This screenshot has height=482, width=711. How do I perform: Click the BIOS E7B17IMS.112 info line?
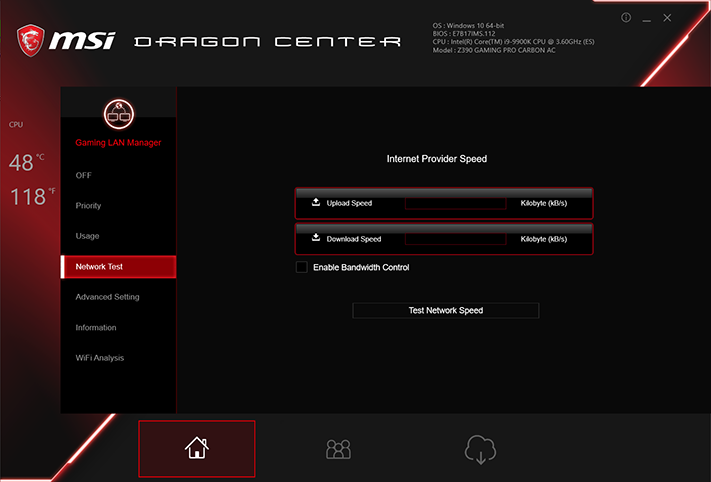click(463, 34)
